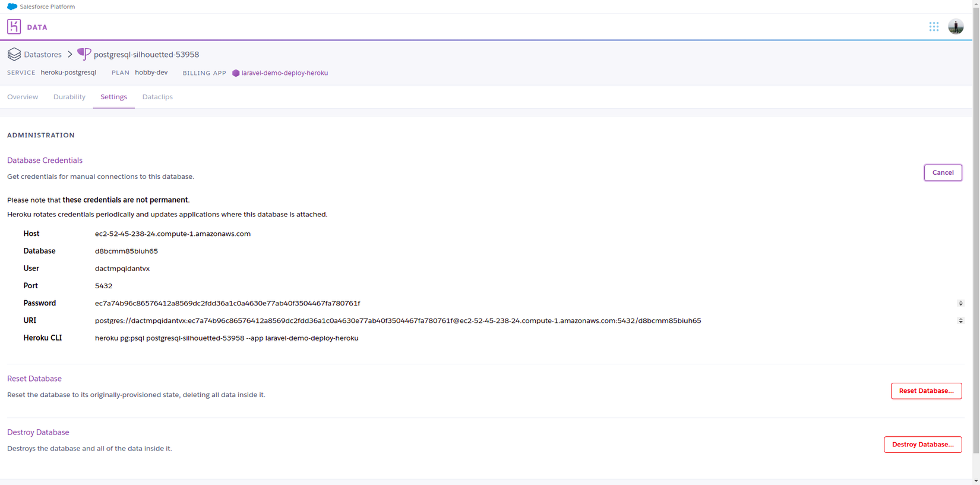Click inside the URI value field
The height and width of the screenshot is (485, 980).
pos(529,320)
